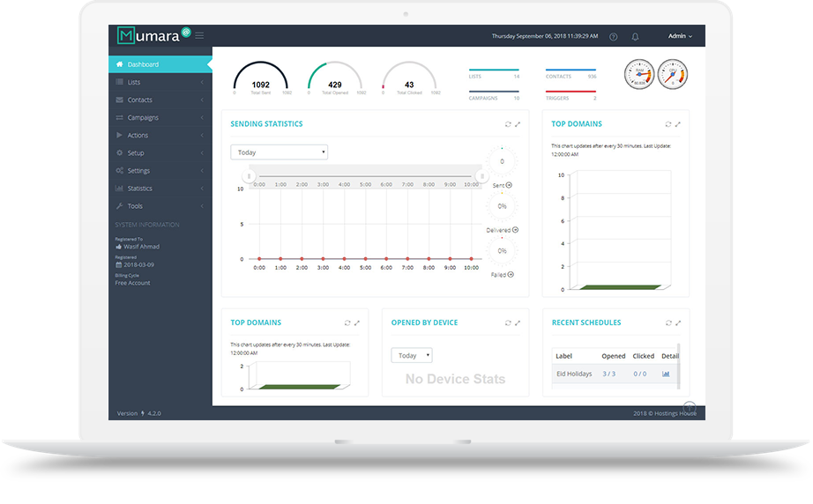Click the 0 / 0 clicked link

[x=640, y=374]
